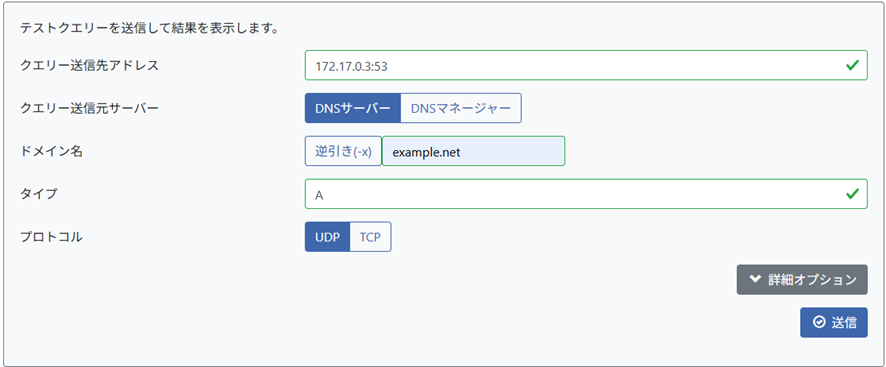
Task: Click the green checkmark in address field
Action: (x=852, y=66)
